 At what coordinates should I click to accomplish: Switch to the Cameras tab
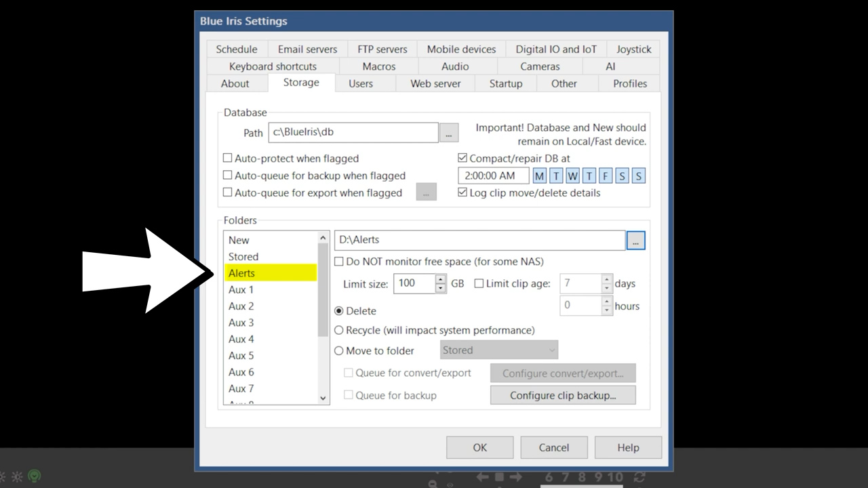pyautogui.click(x=540, y=66)
